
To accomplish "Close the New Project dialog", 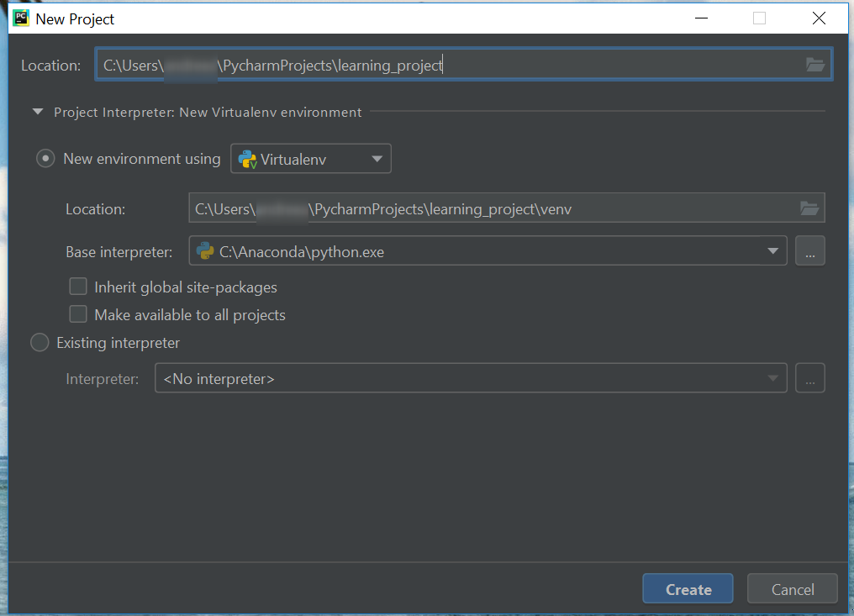I will [x=819, y=18].
